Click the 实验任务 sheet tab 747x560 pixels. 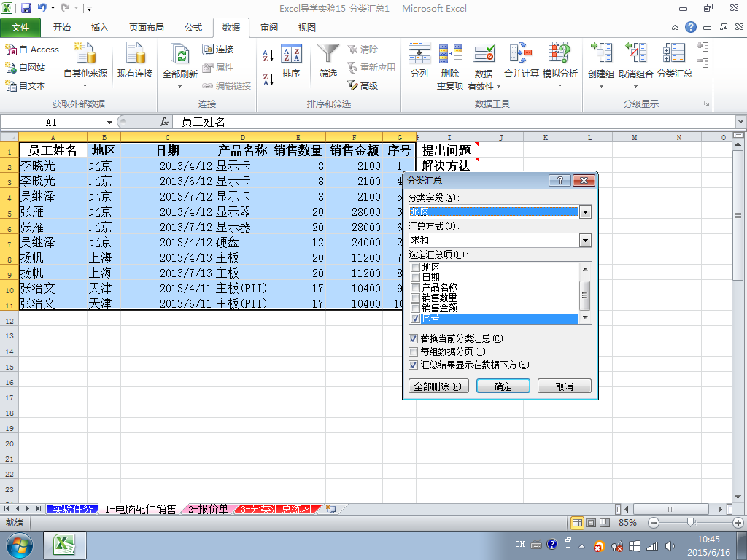72,509
